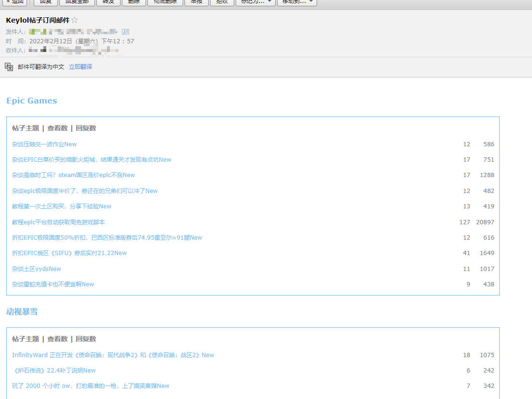This screenshot has height=399, width=532.
Task: Click the 返回 button
Action: point(15,2)
